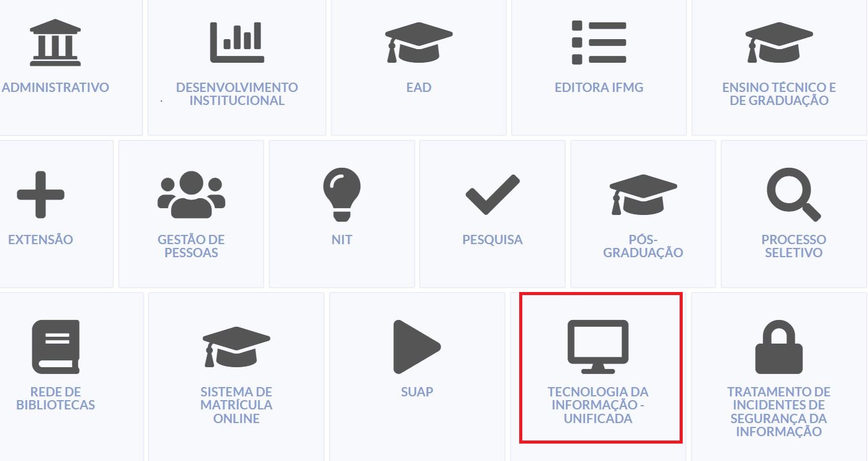
Task: Open the Gestão de Pessoas text link
Action: 191,246
